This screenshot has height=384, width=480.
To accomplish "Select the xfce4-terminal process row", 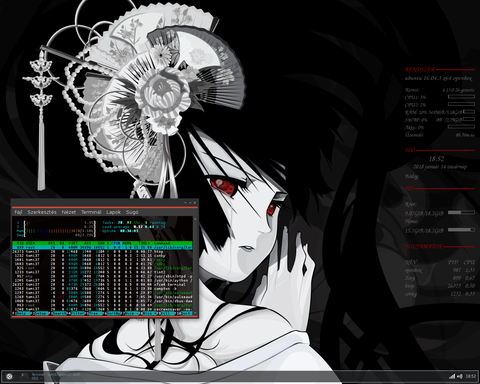I will 102,284.
